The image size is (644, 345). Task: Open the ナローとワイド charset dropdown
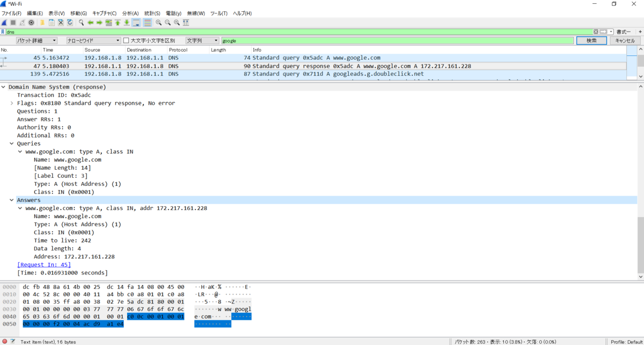tap(93, 40)
